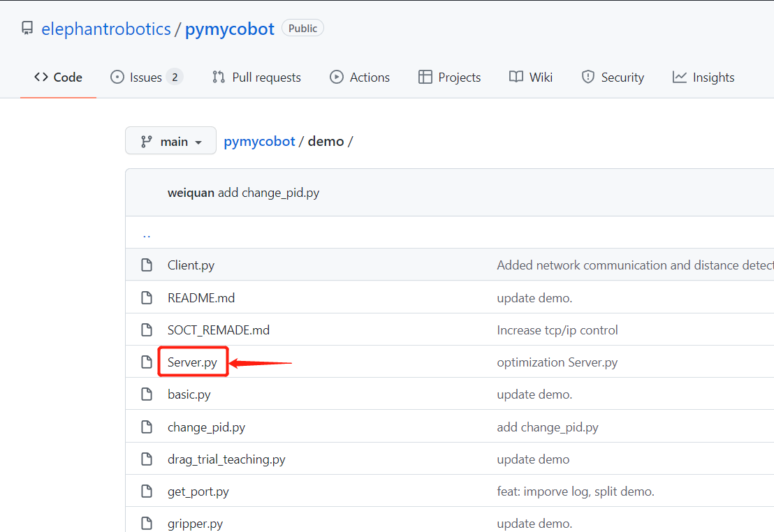Screen dimensions: 774x532
Task: Open the Security tab
Action: pyautogui.click(x=613, y=77)
